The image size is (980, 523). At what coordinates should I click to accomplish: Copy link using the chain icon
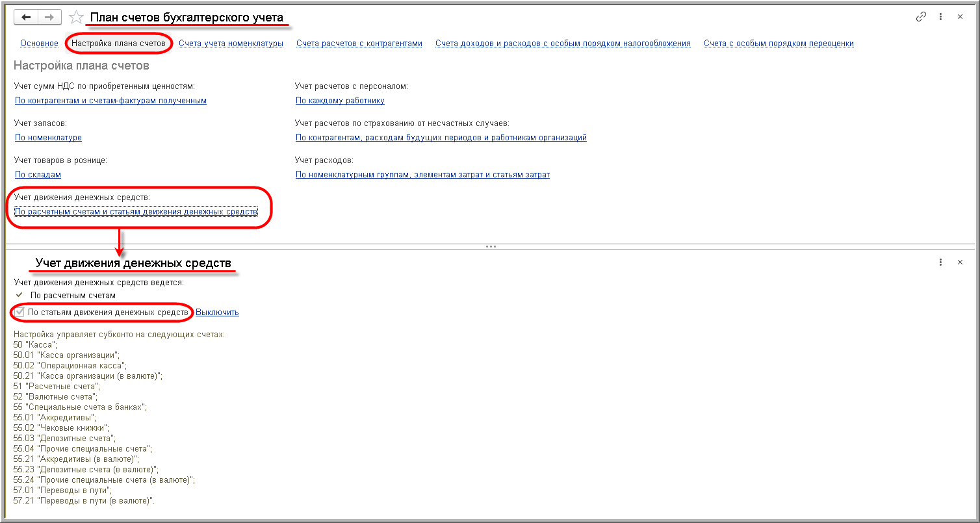[x=921, y=17]
